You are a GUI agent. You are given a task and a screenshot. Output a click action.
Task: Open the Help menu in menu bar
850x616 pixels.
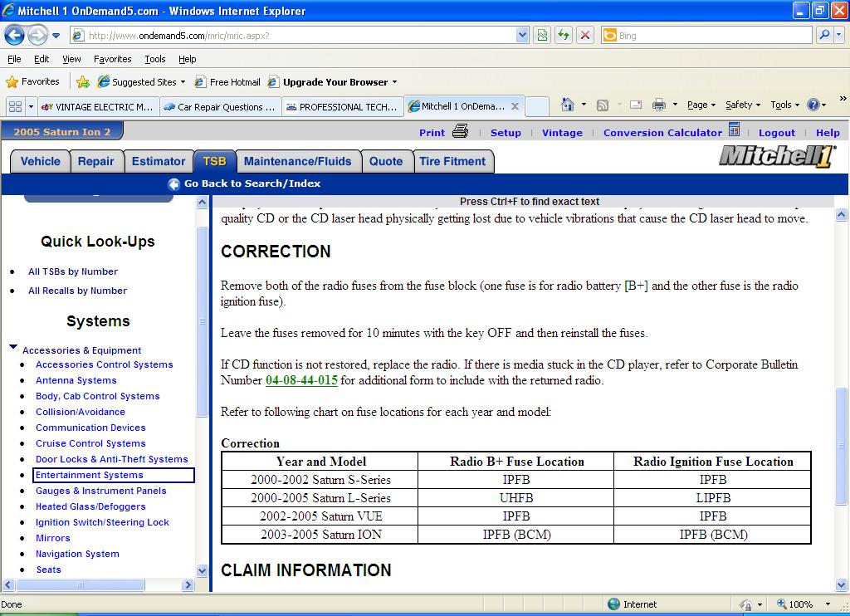188,59
